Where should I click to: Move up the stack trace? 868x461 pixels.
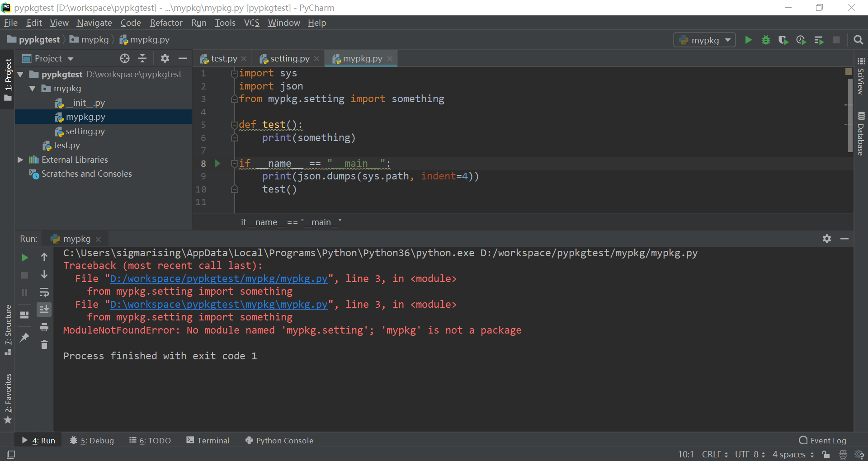tap(44, 257)
